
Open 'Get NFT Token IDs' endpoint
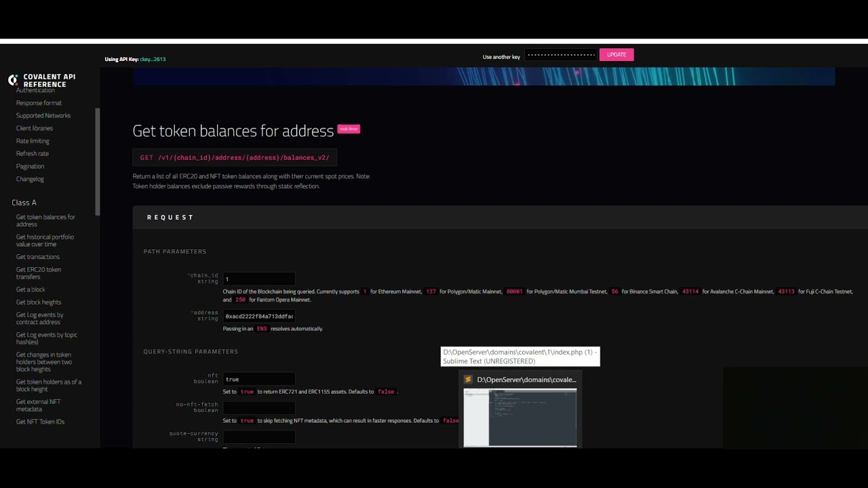41,422
